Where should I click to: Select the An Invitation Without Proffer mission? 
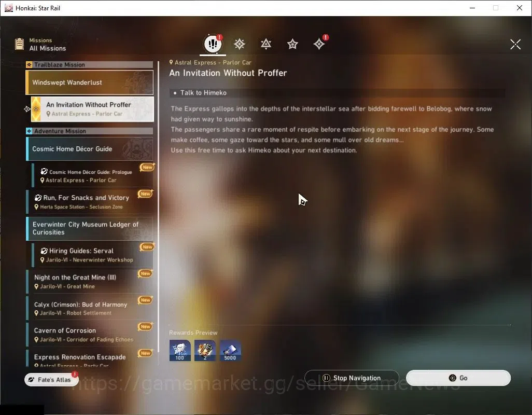[92, 109]
